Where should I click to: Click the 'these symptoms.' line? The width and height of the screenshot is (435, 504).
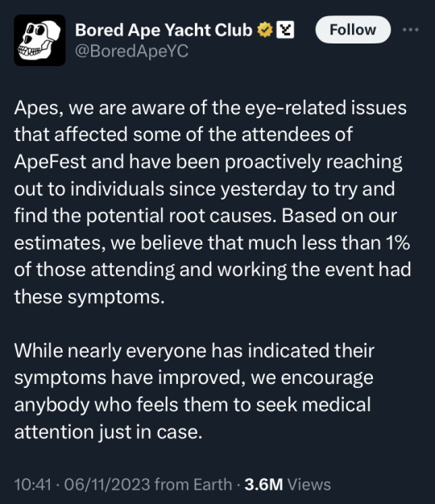click(89, 296)
